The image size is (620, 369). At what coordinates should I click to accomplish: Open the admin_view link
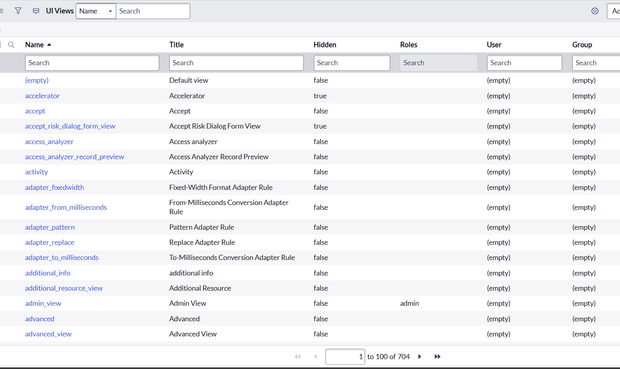coord(43,303)
